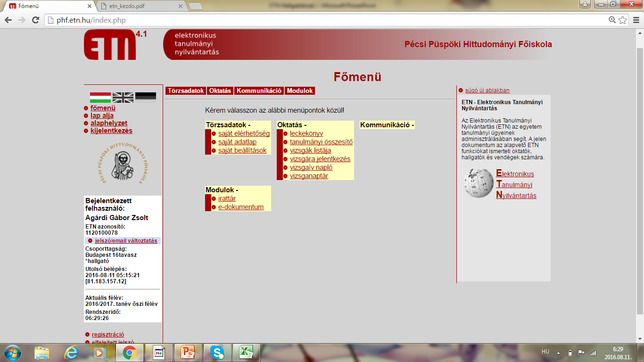Go back with the browser back arrow
This screenshot has height=362, width=644.
8,20
